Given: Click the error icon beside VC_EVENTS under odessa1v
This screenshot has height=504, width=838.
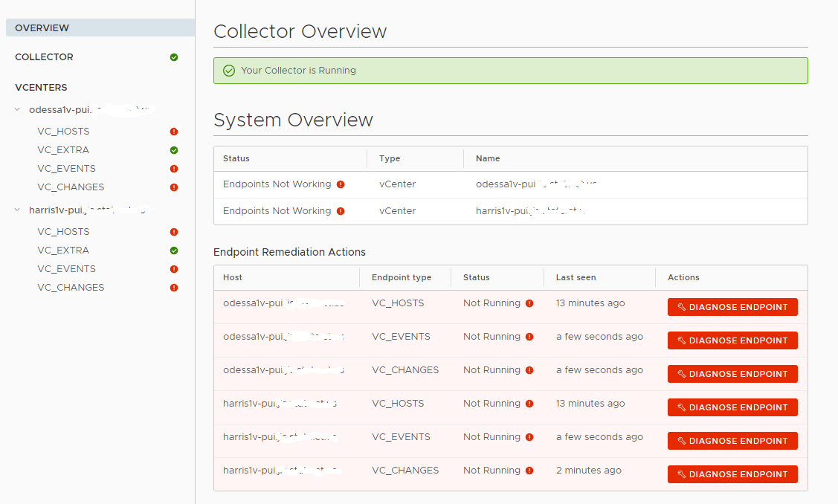Looking at the screenshot, I should (173, 168).
